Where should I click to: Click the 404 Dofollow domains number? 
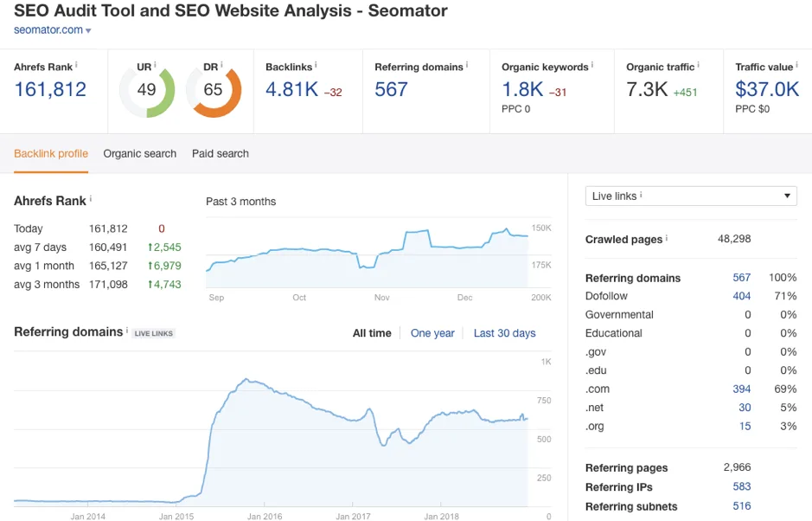pyautogui.click(x=742, y=295)
